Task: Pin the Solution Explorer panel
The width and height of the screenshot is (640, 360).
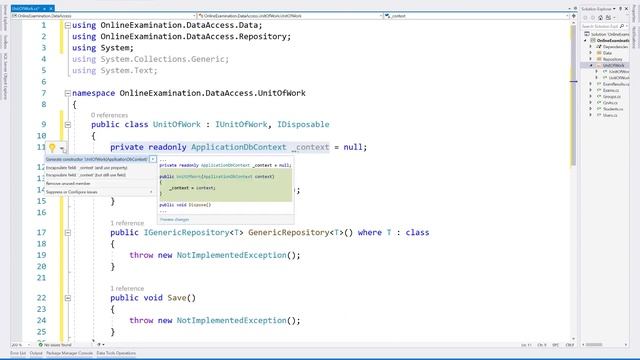Action: coord(620,9)
